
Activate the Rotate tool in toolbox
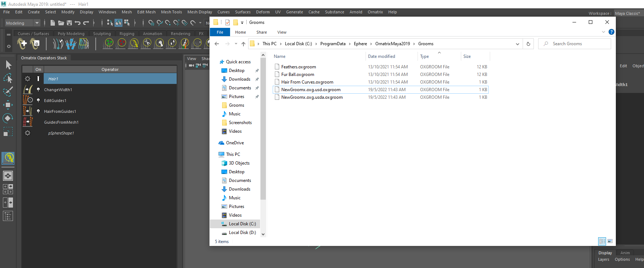[8, 118]
